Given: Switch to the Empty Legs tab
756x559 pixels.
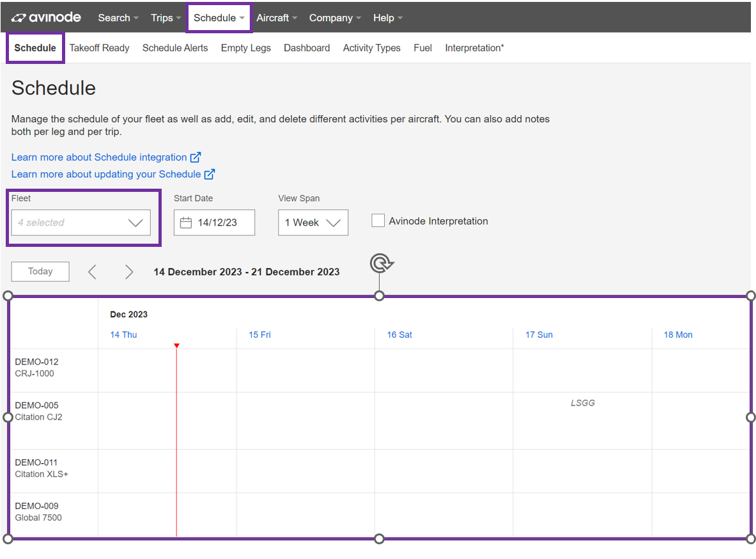Looking at the screenshot, I should (x=246, y=48).
